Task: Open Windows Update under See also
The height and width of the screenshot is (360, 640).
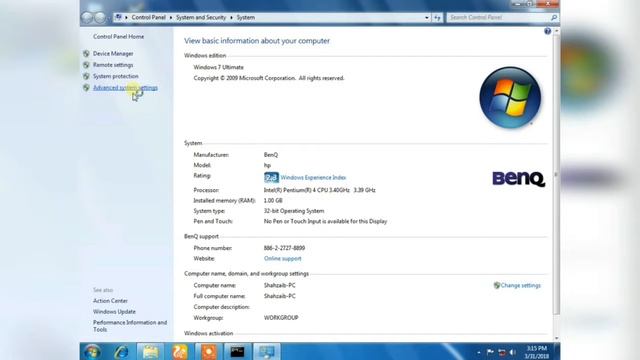Action: point(114,311)
